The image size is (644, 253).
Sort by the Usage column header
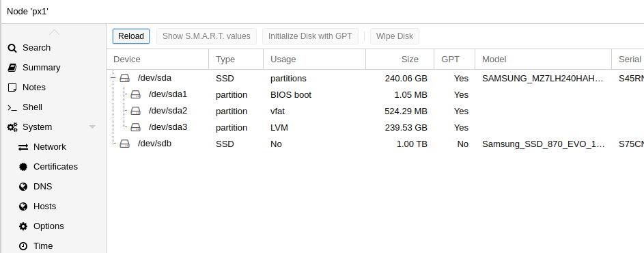[x=314, y=59]
